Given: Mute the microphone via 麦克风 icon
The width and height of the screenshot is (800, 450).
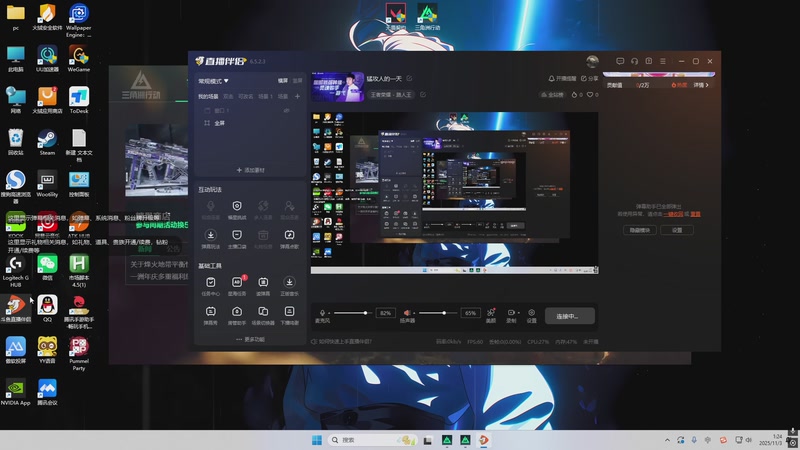Looking at the screenshot, I should coord(322,312).
